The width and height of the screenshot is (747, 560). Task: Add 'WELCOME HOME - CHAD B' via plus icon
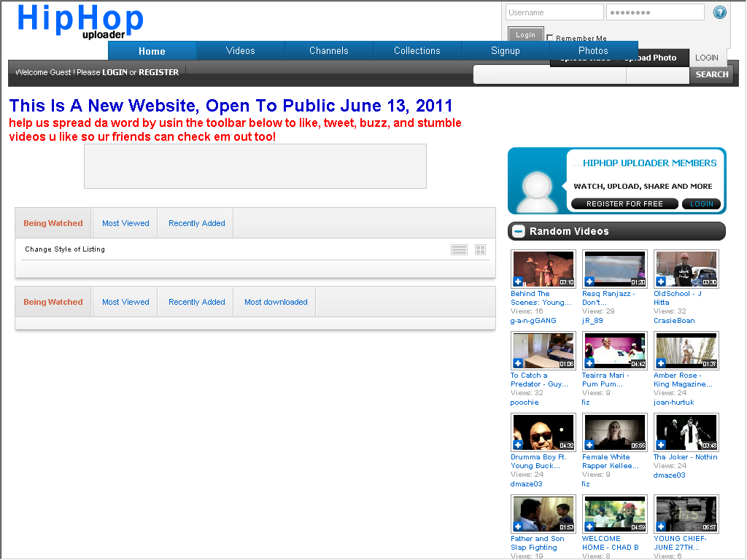589,526
